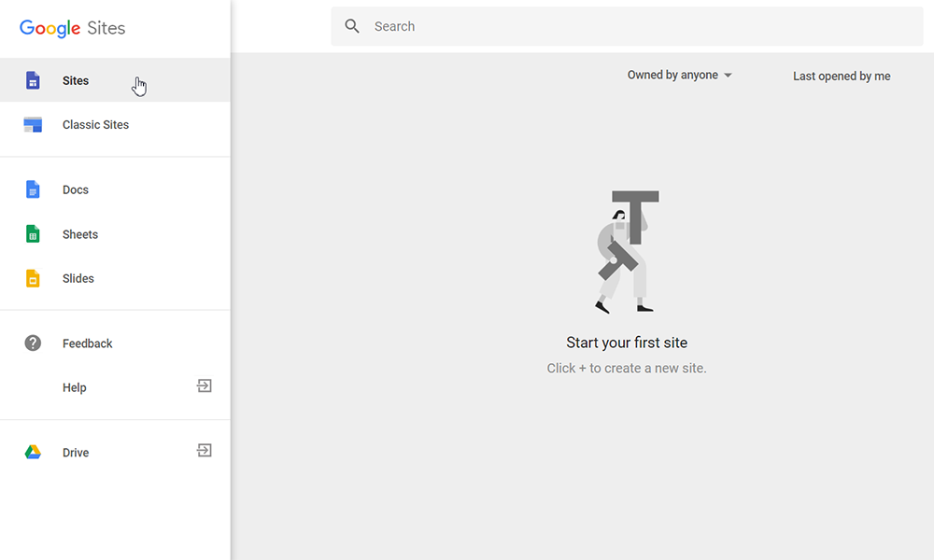Open the "Last opened by me" sort option
Image resolution: width=934 pixels, height=560 pixels.
tap(841, 77)
